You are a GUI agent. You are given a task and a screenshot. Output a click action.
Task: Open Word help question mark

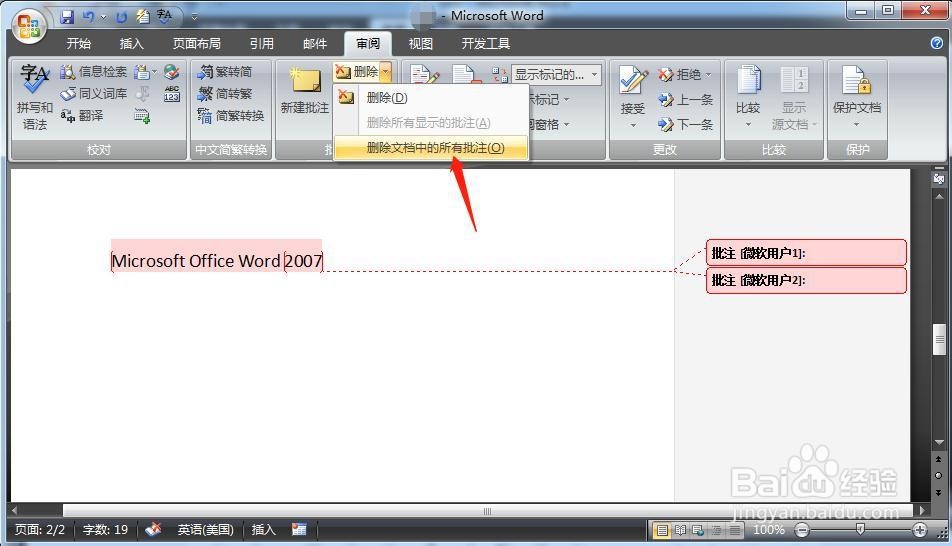pyautogui.click(x=936, y=43)
